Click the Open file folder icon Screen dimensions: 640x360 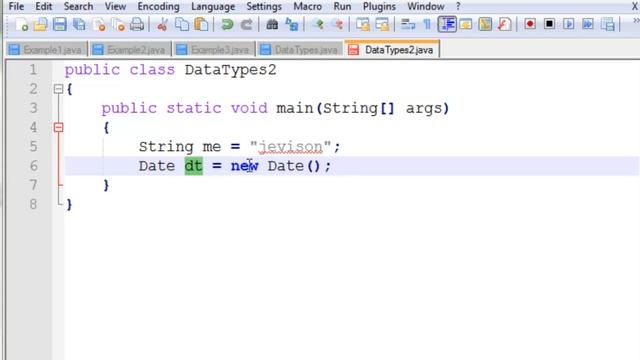tap(40, 25)
